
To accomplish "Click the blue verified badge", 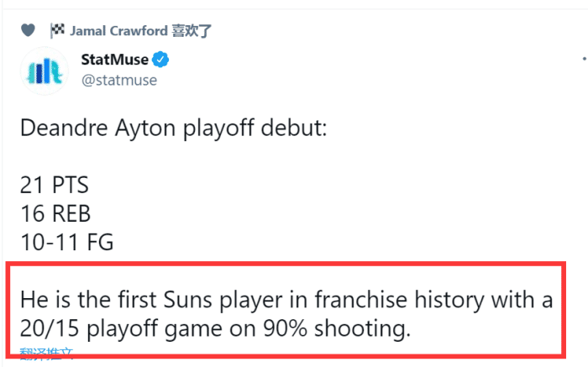I will (161, 60).
